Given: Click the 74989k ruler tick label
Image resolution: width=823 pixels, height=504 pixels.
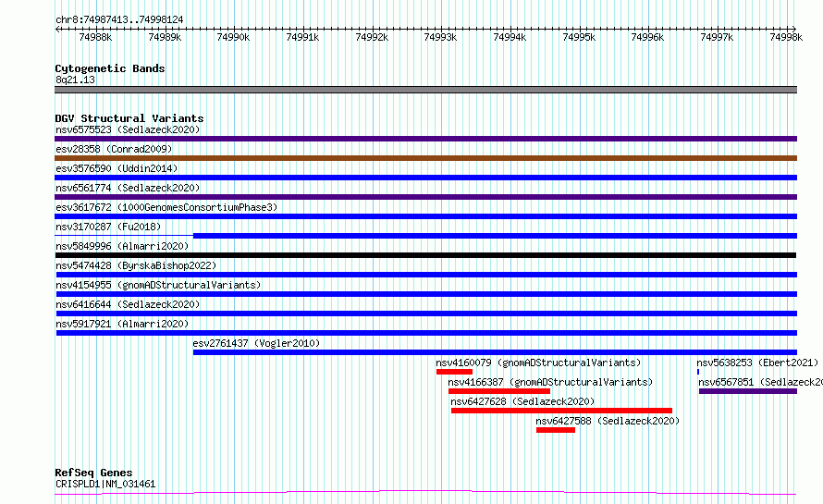Looking at the screenshot, I should (x=165, y=37).
